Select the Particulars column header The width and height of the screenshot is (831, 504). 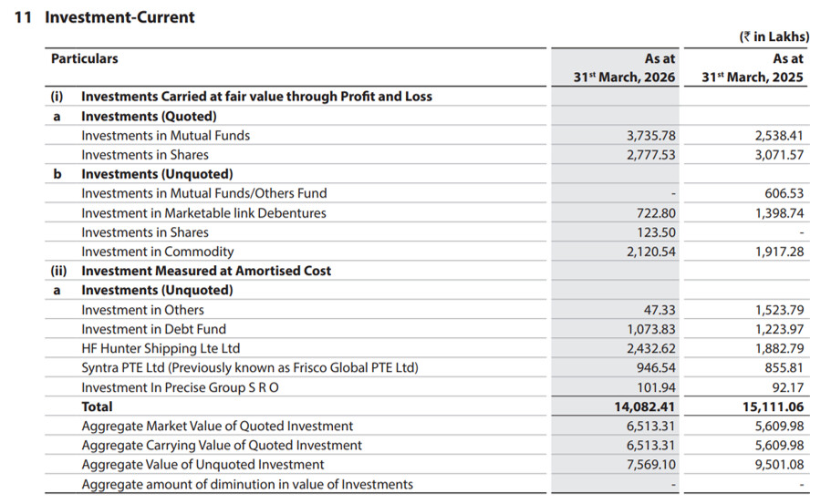84,58
